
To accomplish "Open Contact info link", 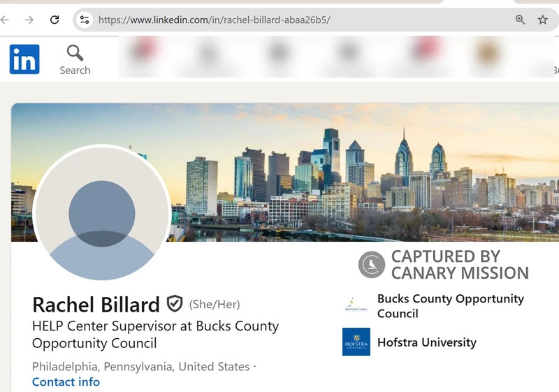I will tap(66, 382).
